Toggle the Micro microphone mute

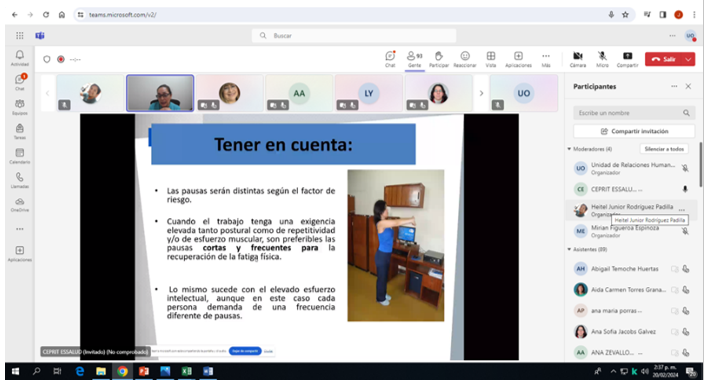tap(602, 59)
